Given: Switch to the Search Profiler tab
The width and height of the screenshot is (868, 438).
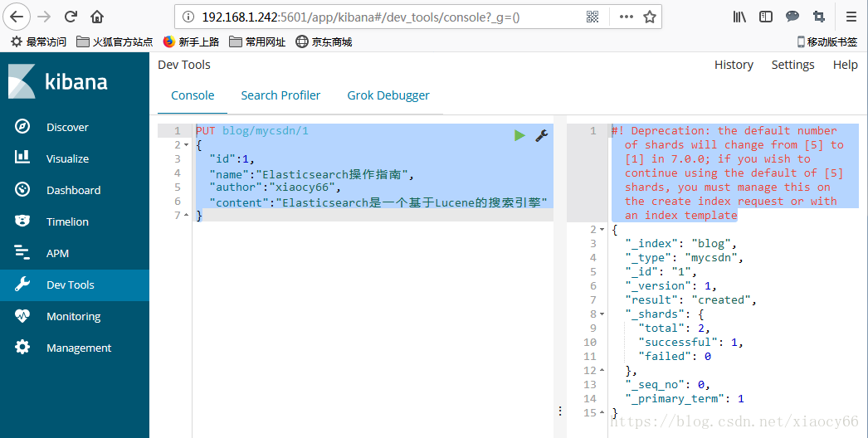Looking at the screenshot, I should pyautogui.click(x=280, y=95).
